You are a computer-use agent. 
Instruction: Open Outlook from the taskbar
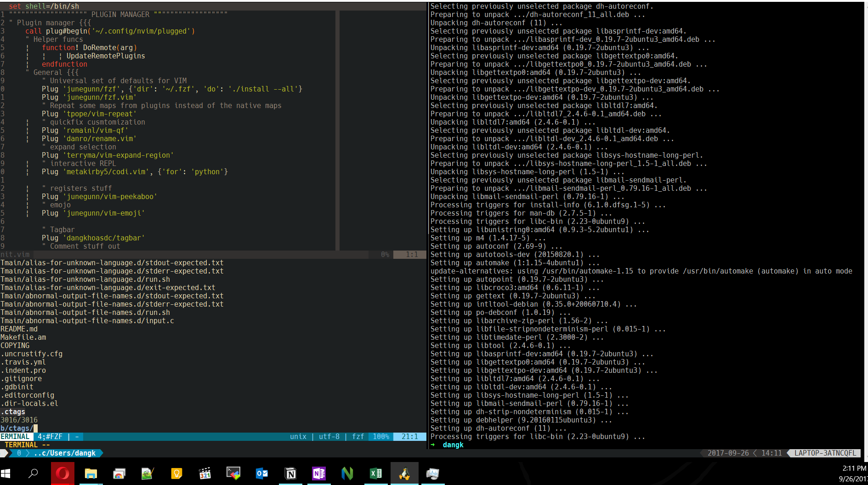pos(262,473)
